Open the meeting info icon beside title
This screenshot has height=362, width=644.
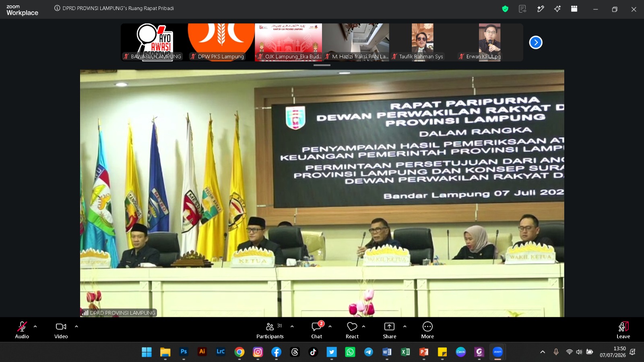(57, 8)
